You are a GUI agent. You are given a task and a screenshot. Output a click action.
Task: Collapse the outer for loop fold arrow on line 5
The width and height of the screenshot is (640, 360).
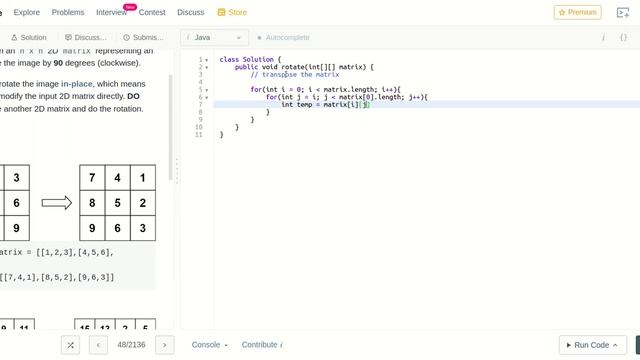point(207,90)
